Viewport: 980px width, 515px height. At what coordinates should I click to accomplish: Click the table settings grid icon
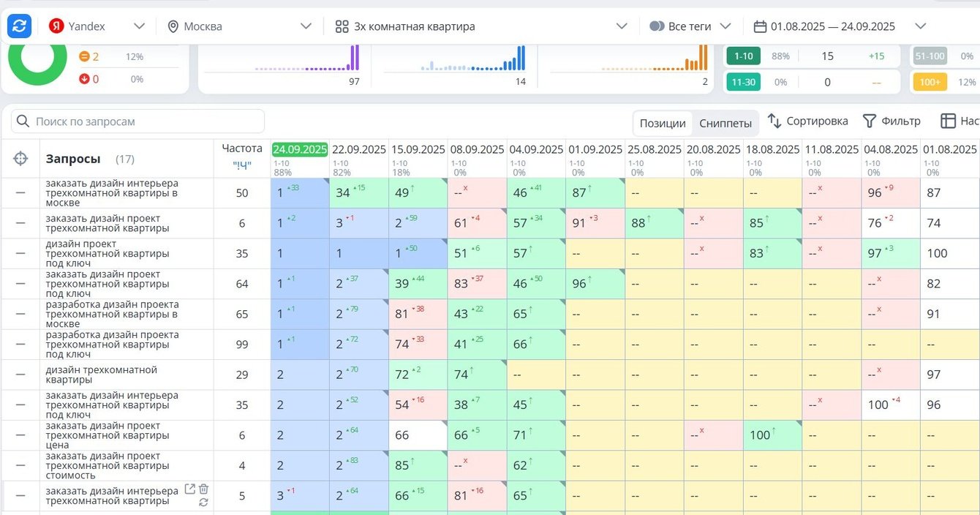click(948, 121)
